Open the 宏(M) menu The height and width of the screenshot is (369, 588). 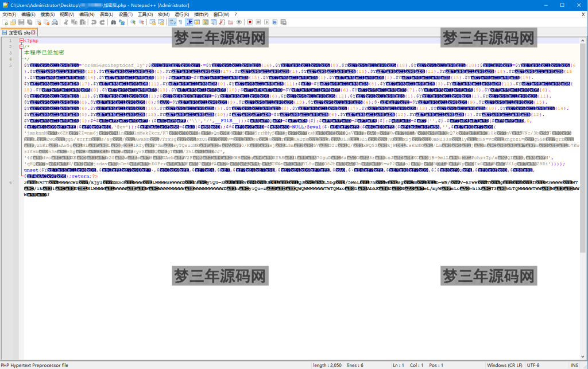click(164, 14)
